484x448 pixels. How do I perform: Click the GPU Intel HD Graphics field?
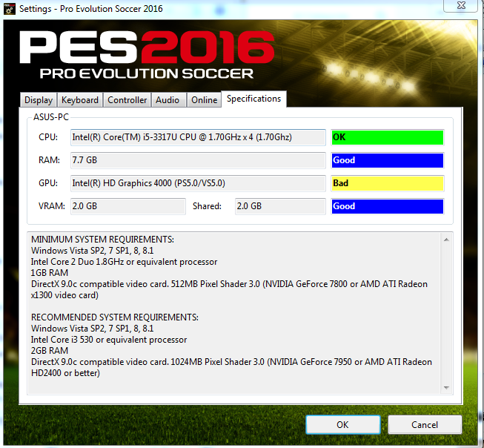click(198, 183)
